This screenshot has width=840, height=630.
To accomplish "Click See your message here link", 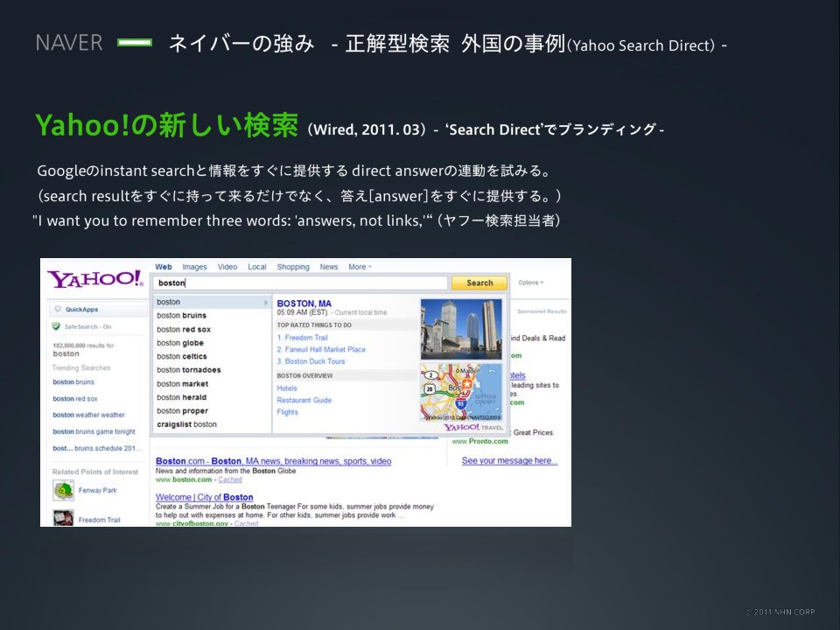I will point(509,461).
